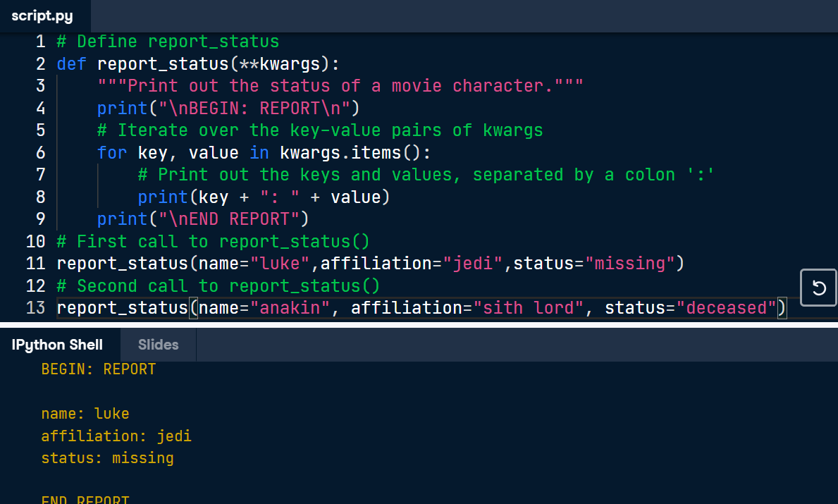Click line number 10 in the gutter

(x=35, y=242)
